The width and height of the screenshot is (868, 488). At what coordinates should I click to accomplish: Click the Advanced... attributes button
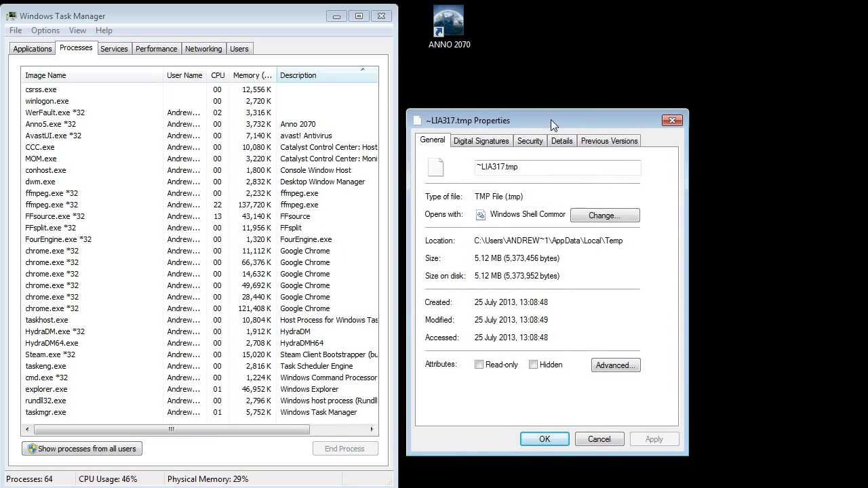[x=616, y=365]
